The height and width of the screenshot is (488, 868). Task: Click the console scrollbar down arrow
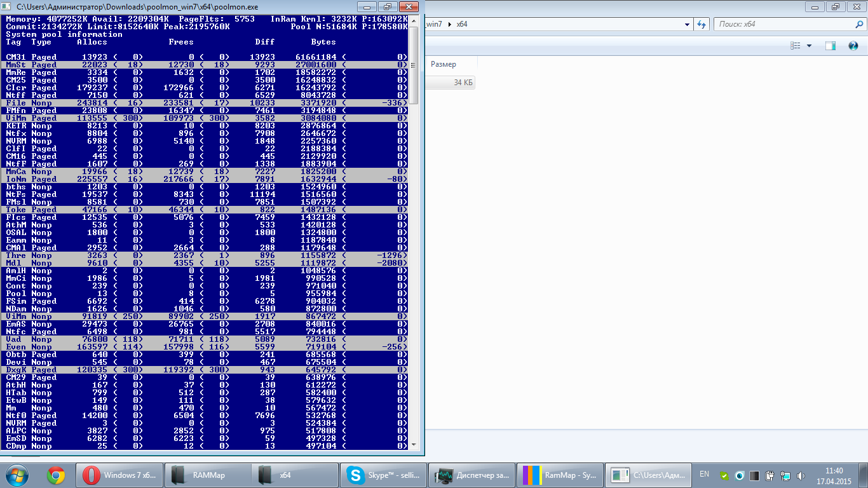414,445
